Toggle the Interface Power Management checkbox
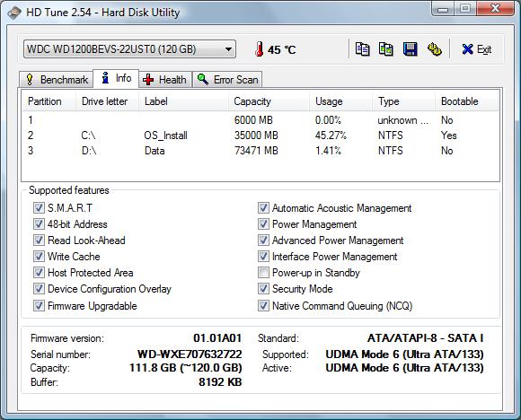The image size is (521, 420). [263, 256]
